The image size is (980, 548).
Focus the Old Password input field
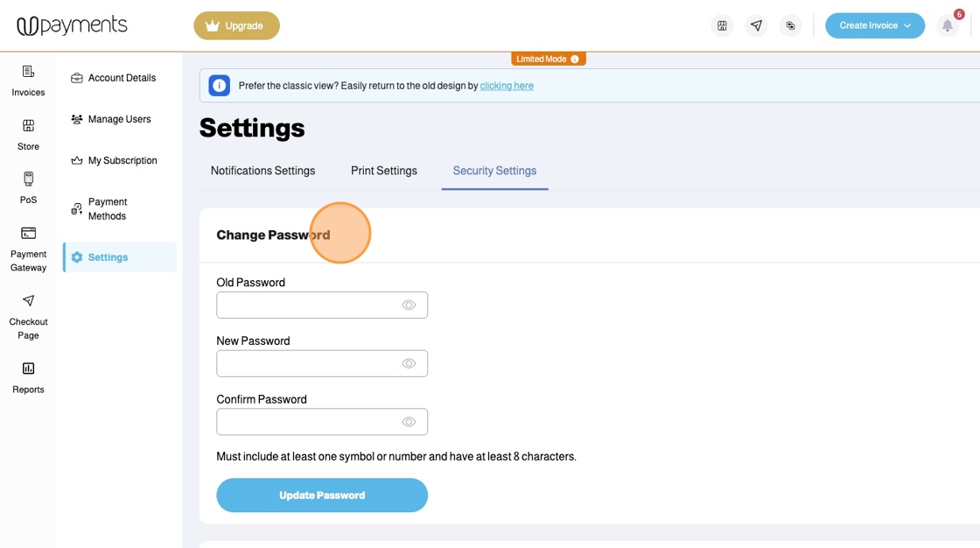306,306
